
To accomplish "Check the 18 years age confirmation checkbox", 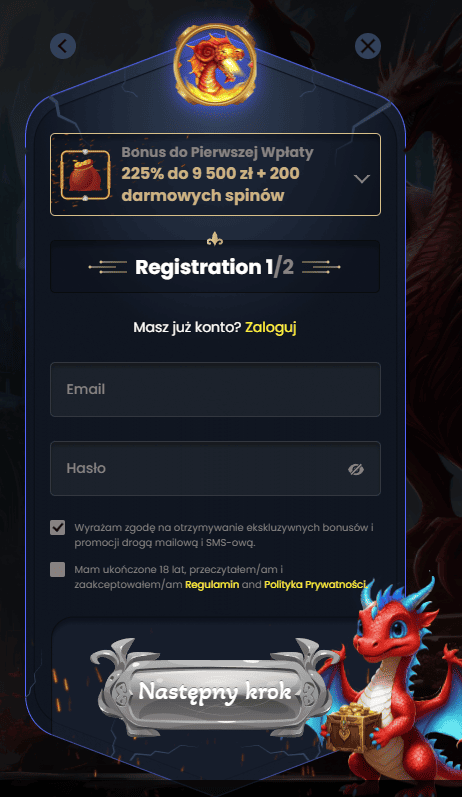I will coord(58,569).
